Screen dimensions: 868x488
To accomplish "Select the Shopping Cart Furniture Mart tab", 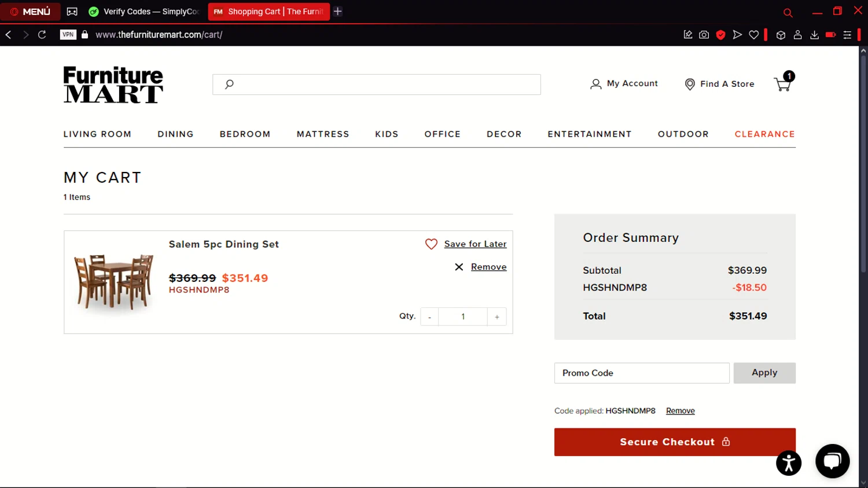I will pos(269,12).
